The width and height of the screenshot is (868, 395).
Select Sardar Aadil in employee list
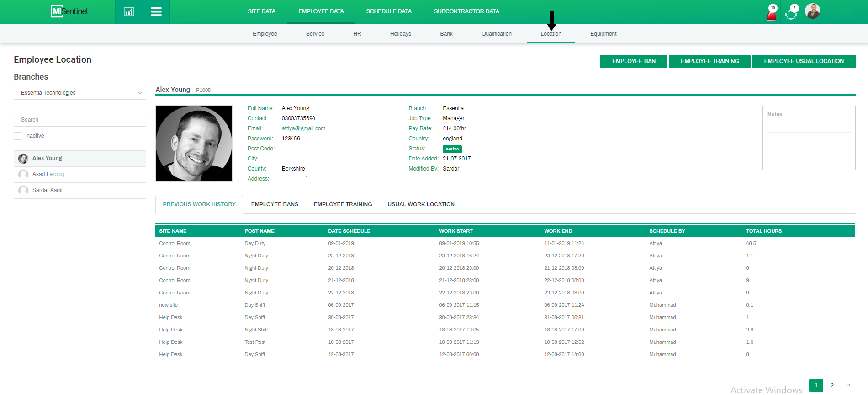pos(80,191)
